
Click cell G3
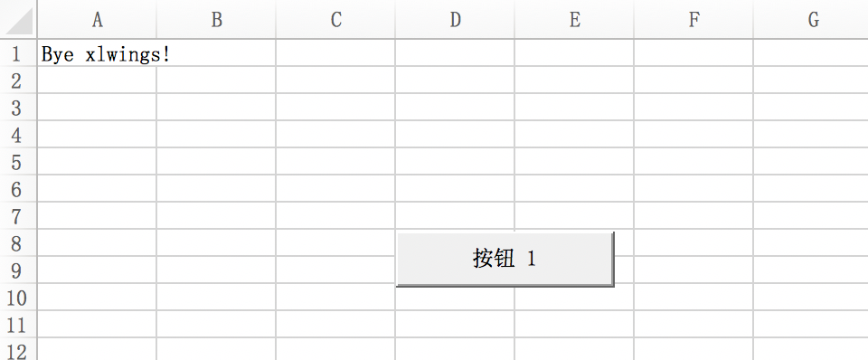click(811, 107)
